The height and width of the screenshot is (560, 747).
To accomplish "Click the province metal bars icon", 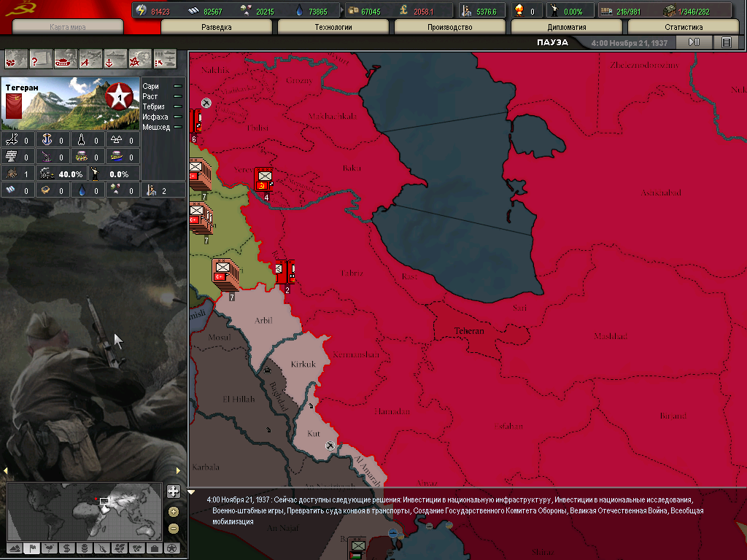I will point(10,190).
